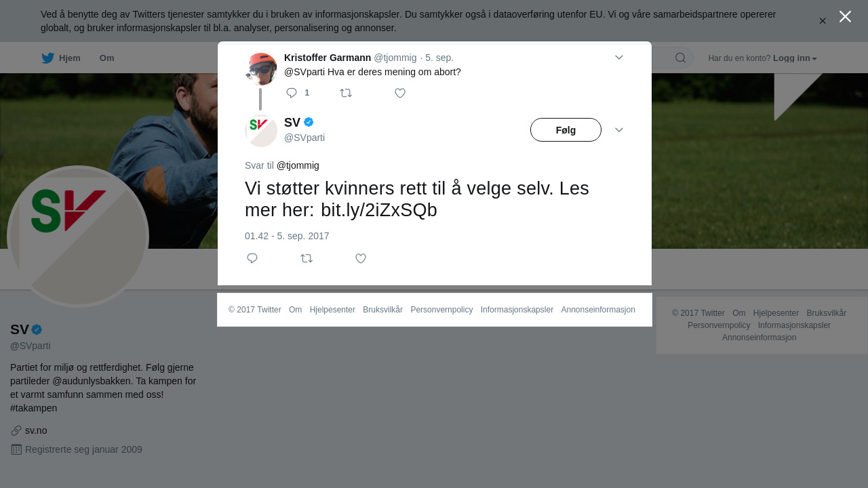This screenshot has height=488, width=868.
Task: Open Kristoffer Garmann's avatar photo
Action: pos(261,69)
